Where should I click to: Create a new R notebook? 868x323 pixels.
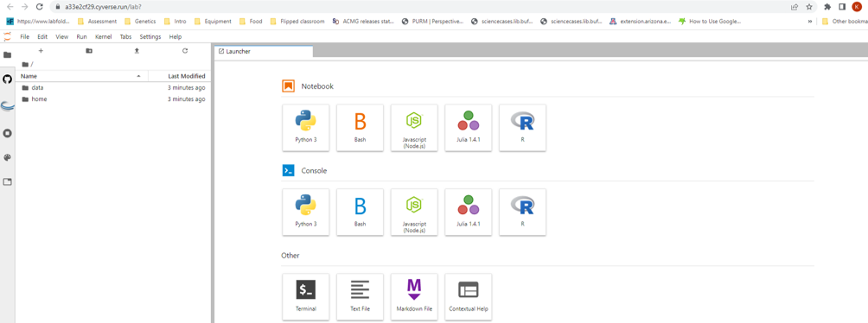tap(522, 127)
